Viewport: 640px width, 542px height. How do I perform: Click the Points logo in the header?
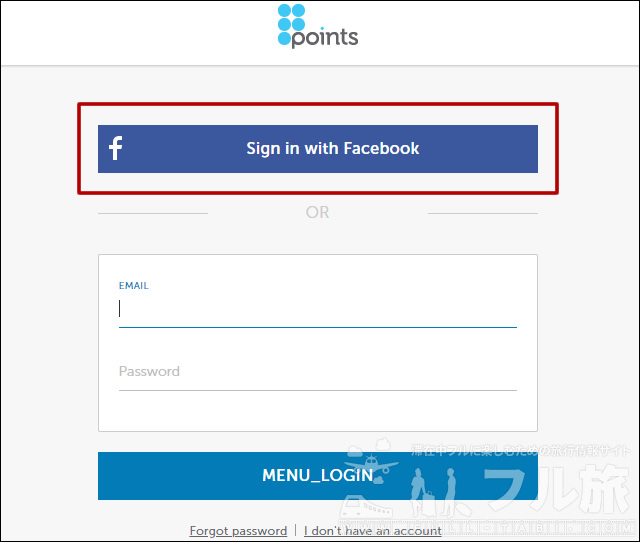[318, 26]
